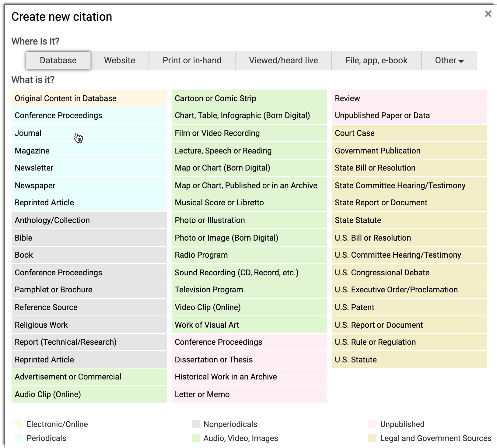Select Viewed/heard live option
Viewport: 497px width, 448px height.
[x=283, y=61]
